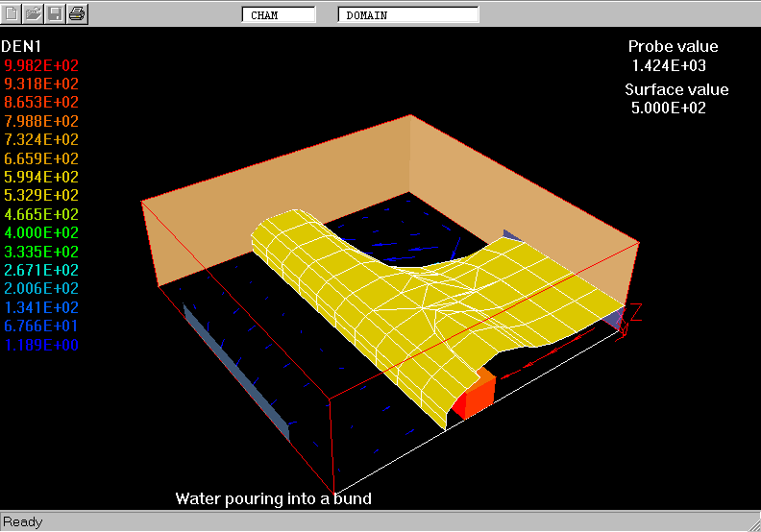This screenshot has width=761, height=532.
Task: Click the DOMAIN text field
Action: [407, 14]
